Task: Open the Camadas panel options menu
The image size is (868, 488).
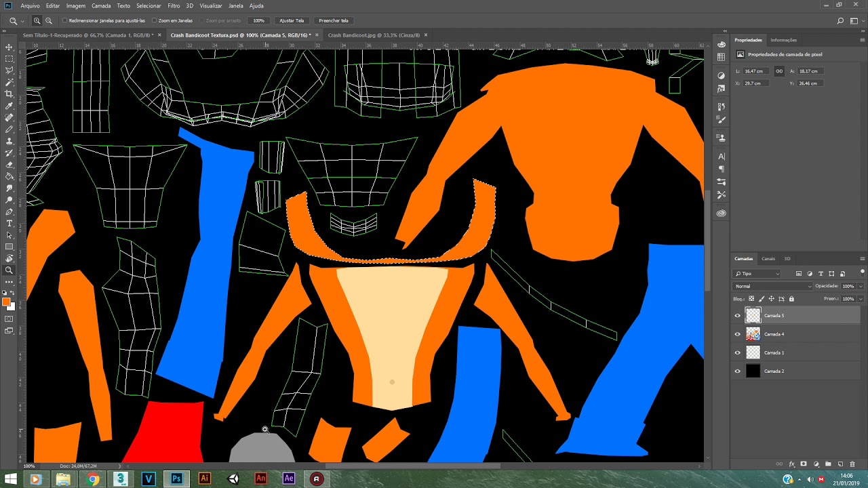Action: point(862,258)
